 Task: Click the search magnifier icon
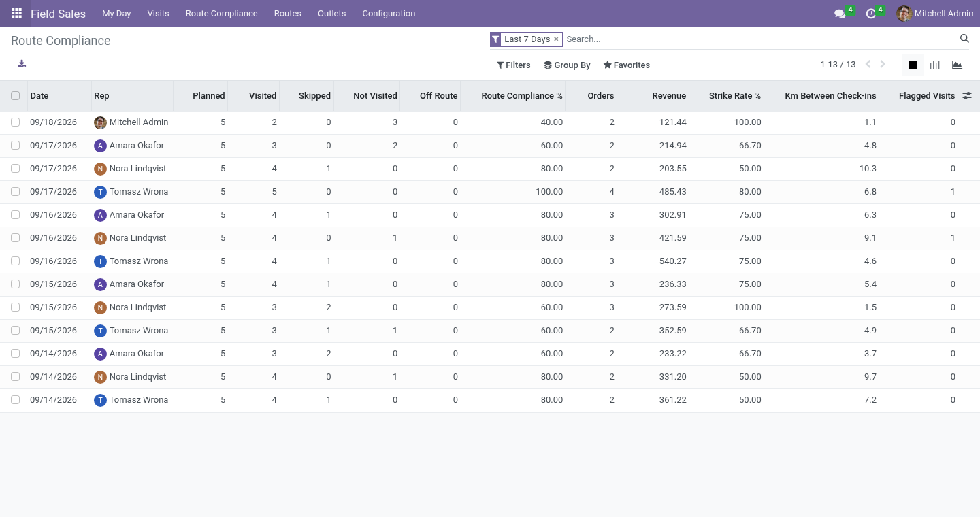click(x=964, y=39)
